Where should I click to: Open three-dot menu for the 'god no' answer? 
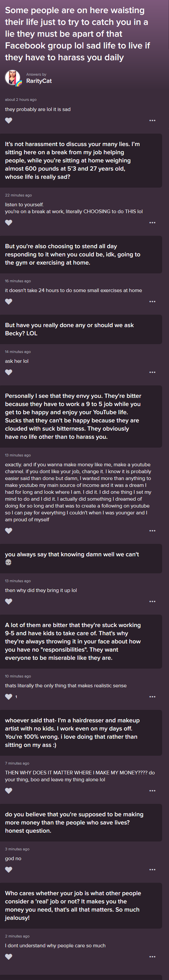coord(152,869)
